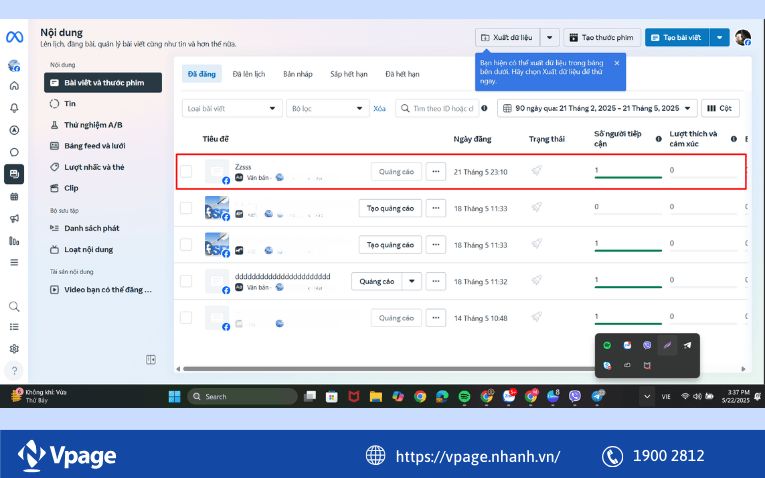The height and width of the screenshot is (478, 765).
Task: Open Thử nghiệm A/B in sidebar menu
Action: tap(93, 125)
